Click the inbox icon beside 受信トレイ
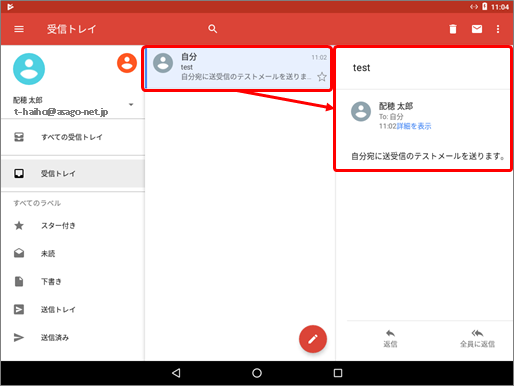Image resolution: width=514 pixels, height=386 pixels. pos(19,173)
